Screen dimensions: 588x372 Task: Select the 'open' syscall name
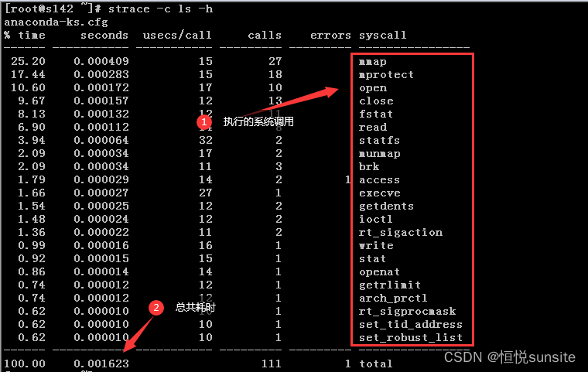click(x=373, y=88)
